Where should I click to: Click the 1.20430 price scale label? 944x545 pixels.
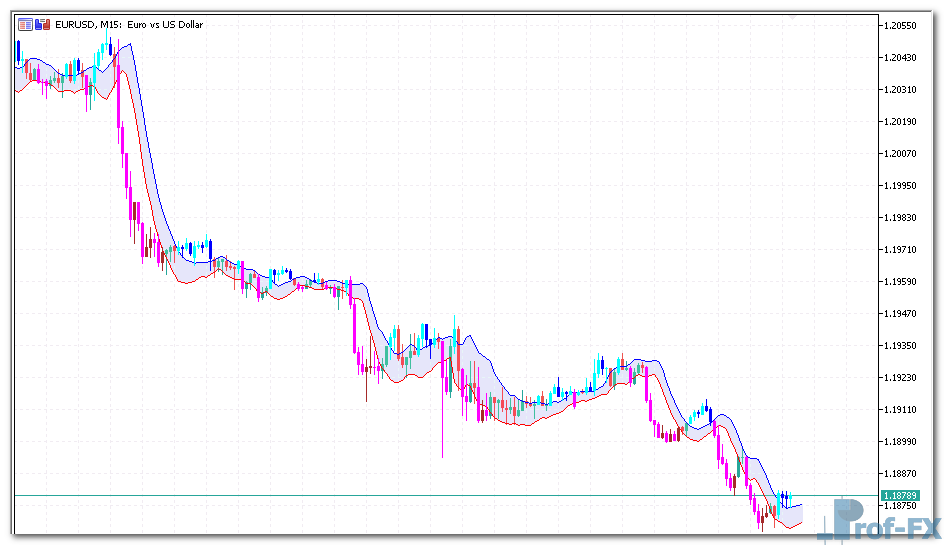tap(900, 57)
